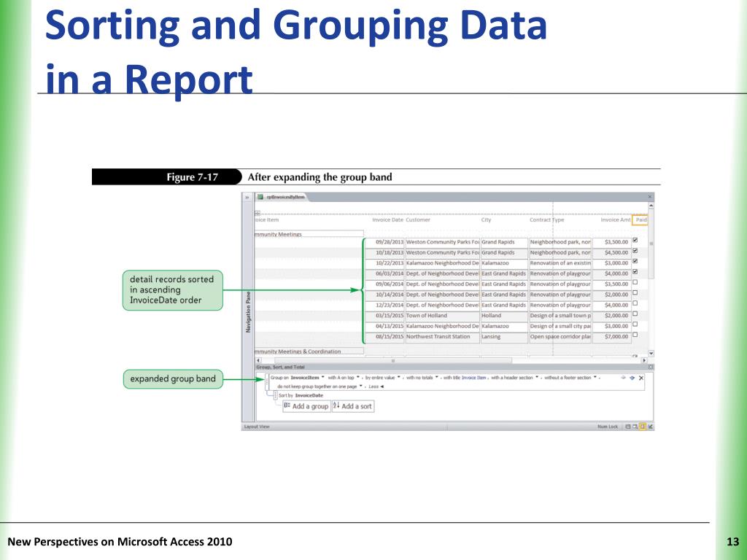Uncheck Paid for the 10/18/2013 invoice
The height and width of the screenshot is (560, 747).
click(635, 251)
